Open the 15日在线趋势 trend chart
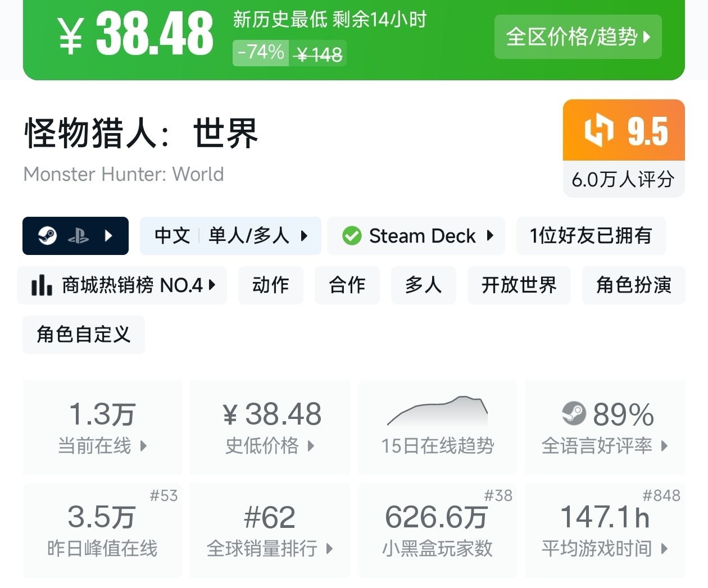The image size is (708, 588). [x=437, y=427]
